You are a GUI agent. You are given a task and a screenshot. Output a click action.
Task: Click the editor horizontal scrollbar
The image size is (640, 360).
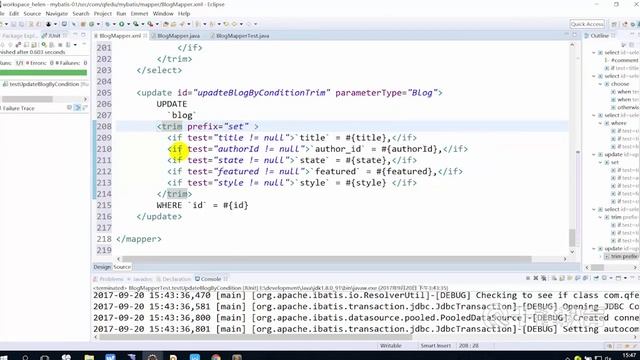(327, 259)
